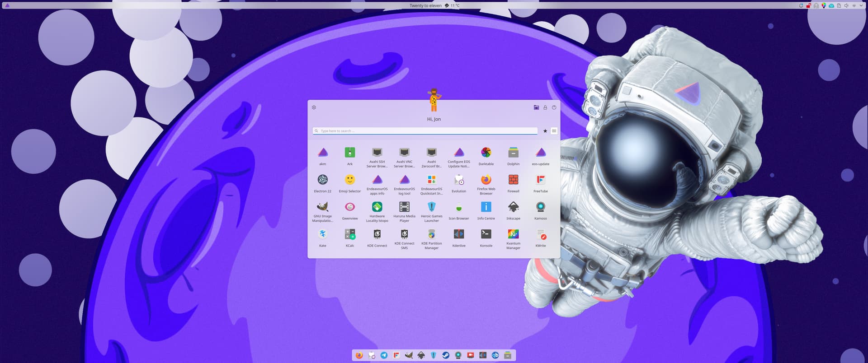The width and height of the screenshot is (868, 363).
Task: Open Avahi SSH Server Browser
Action: 377,157
